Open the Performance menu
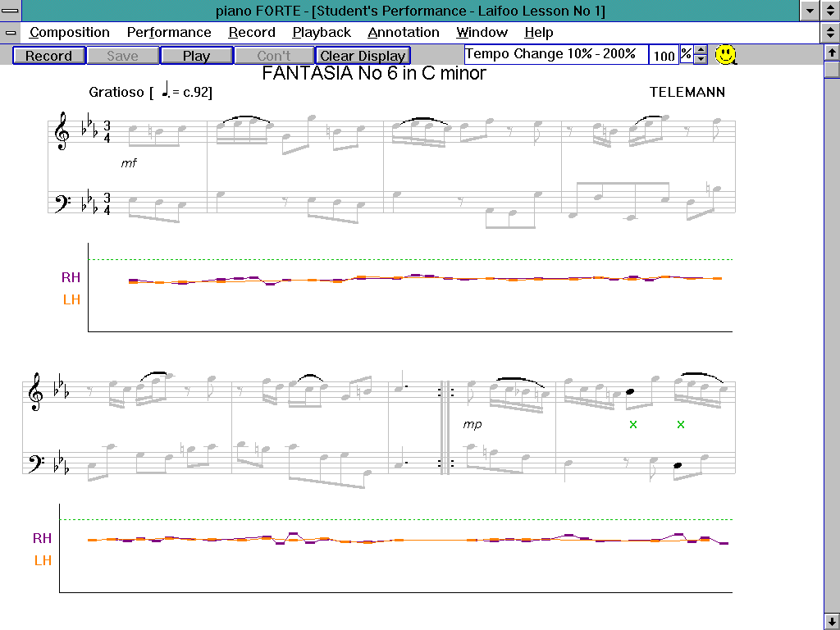This screenshot has height=630, width=840. (x=169, y=33)
